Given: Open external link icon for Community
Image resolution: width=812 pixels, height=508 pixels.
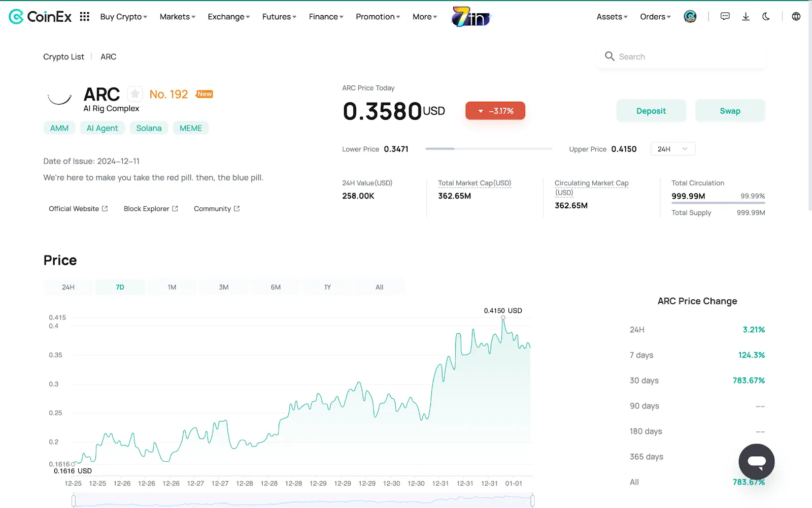Looking at the screenshot, I should pos(236,209).
